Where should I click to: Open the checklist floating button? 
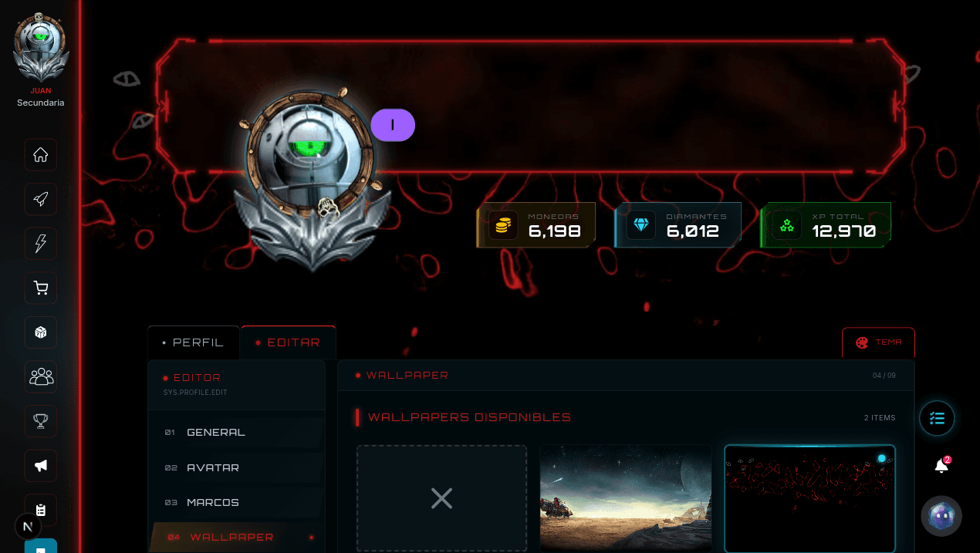937,419
